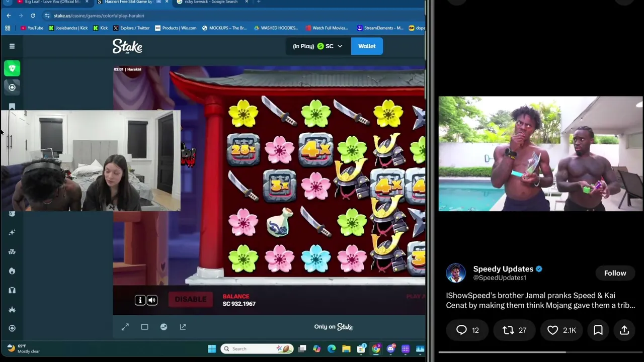Expand the game to fullscreen
The image size is (644, 362).
125,327
